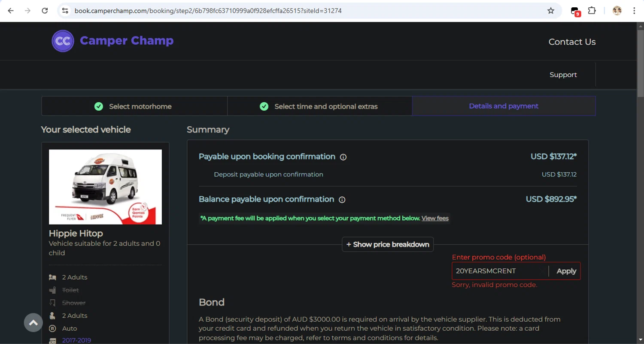Click the Deposit line's USD $137.12 amount
644x344 pixels.
click(x=559, y=174)
